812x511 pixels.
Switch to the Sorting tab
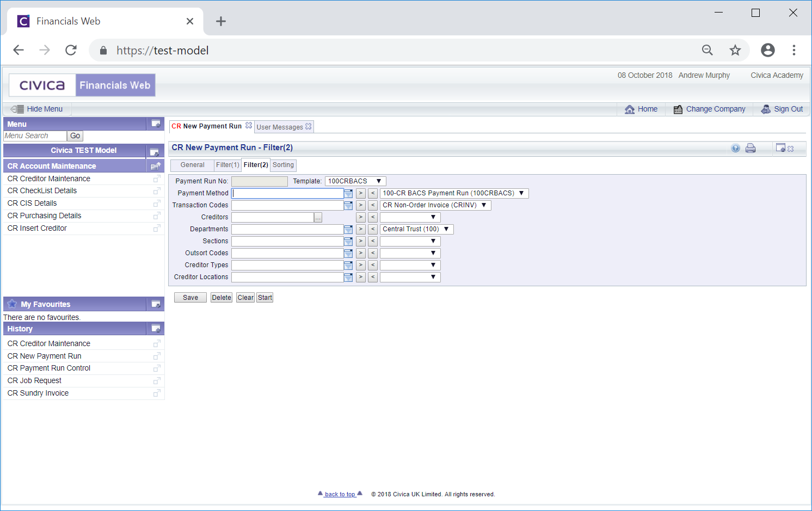coord(283,165)
